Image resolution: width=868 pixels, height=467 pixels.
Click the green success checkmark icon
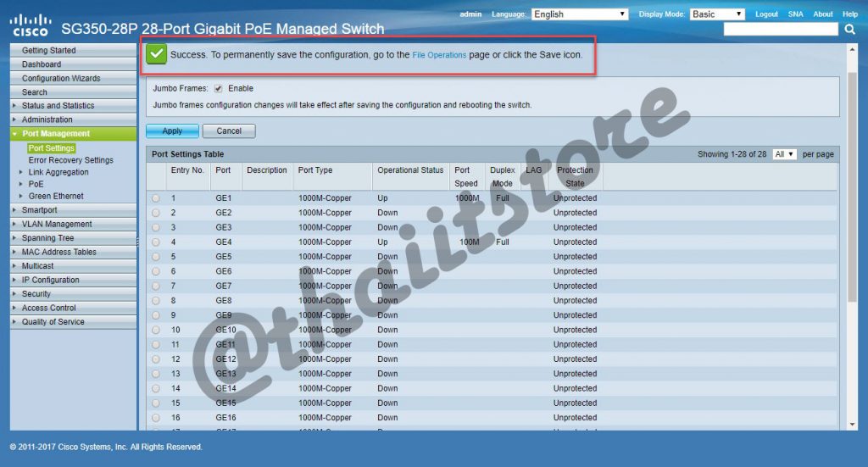click(x=157, y=54)
